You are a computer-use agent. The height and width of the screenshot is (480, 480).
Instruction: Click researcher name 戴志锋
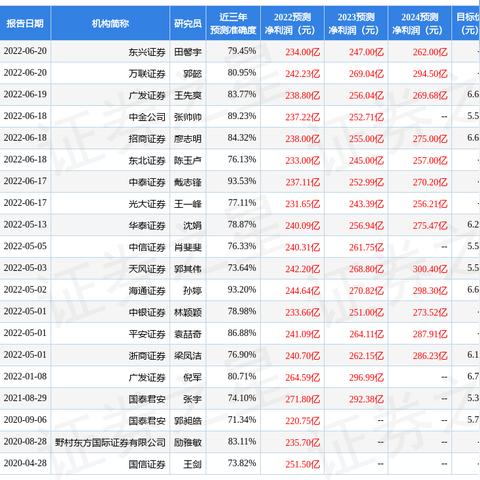point(188,182)
